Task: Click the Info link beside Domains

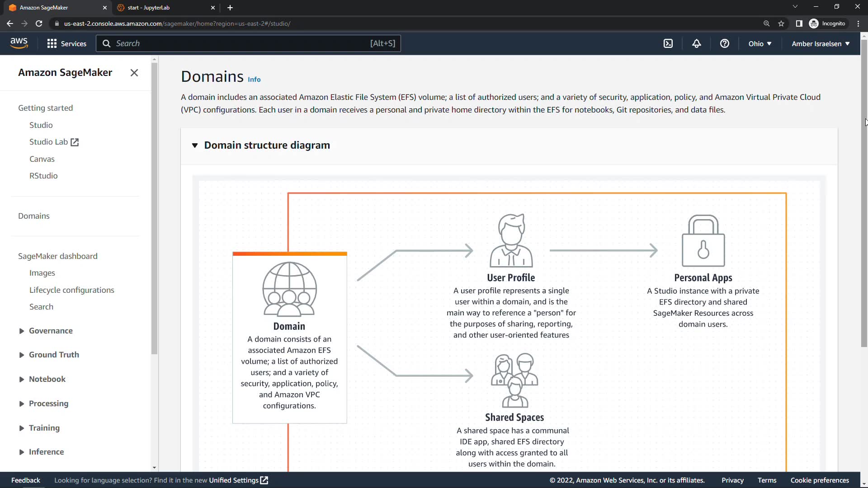Action: (x=254, y=80)
